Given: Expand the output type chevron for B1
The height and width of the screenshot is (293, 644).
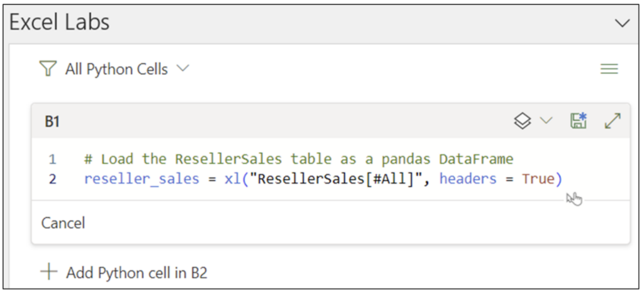Looking at the screenshot, I should [545, 121].
